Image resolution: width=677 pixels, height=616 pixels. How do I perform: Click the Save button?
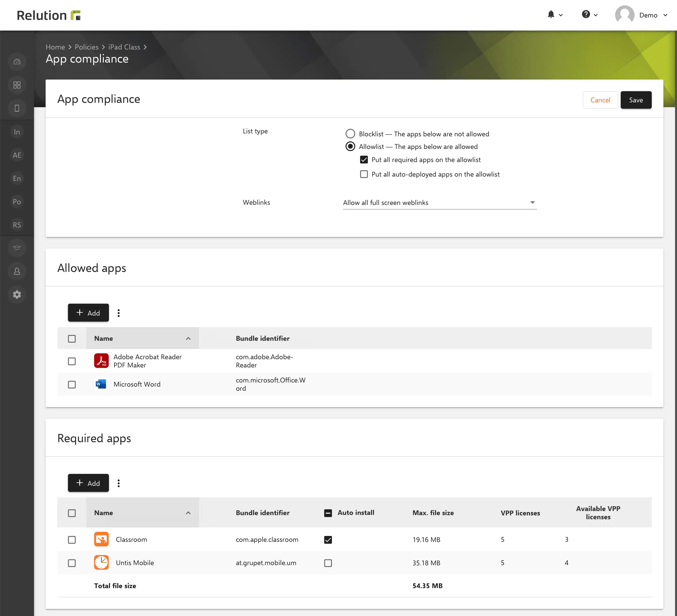point(636,100)
